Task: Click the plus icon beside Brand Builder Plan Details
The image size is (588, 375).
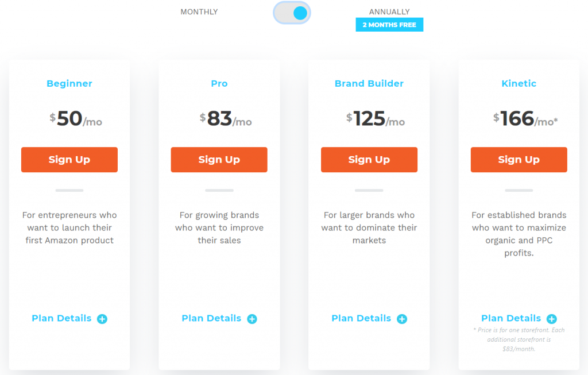Action: click(402, 319)
